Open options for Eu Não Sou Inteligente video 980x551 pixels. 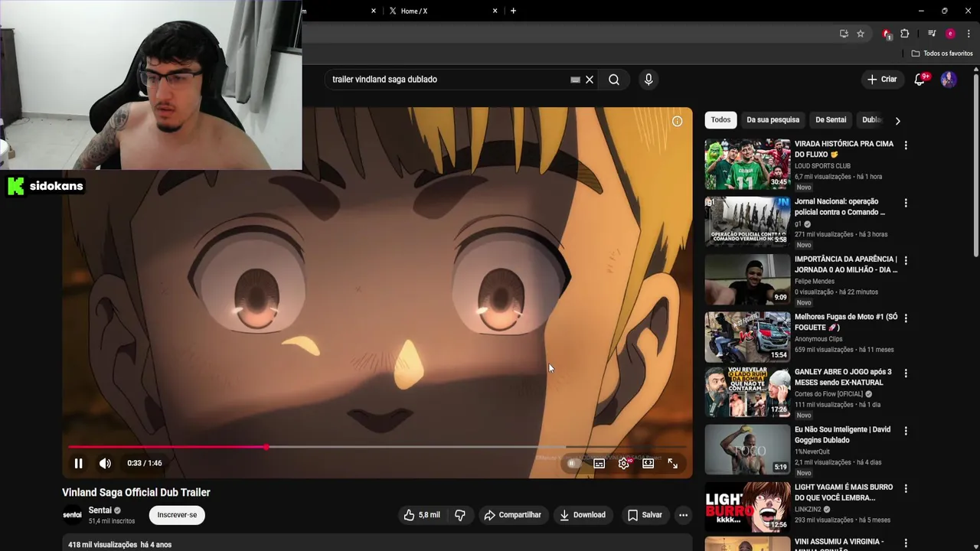(x=906, y=431)
